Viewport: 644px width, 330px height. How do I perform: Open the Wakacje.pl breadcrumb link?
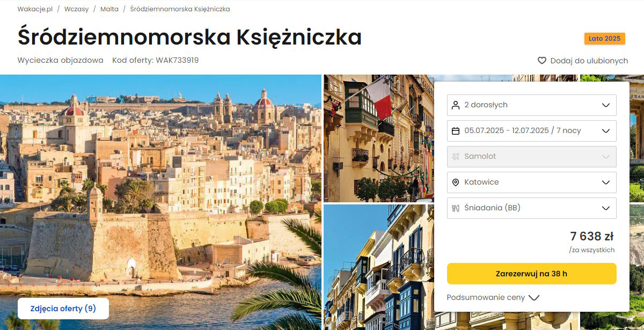point(35,9)
